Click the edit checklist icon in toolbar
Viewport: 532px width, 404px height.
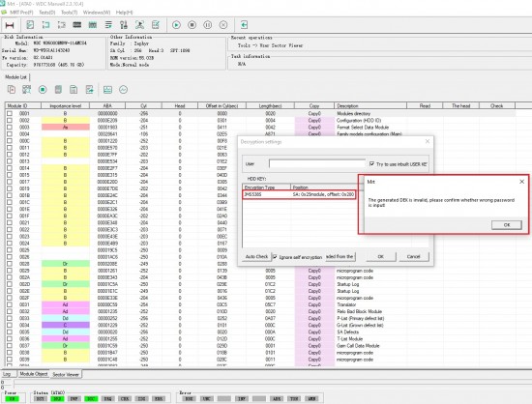coord(156,25)
